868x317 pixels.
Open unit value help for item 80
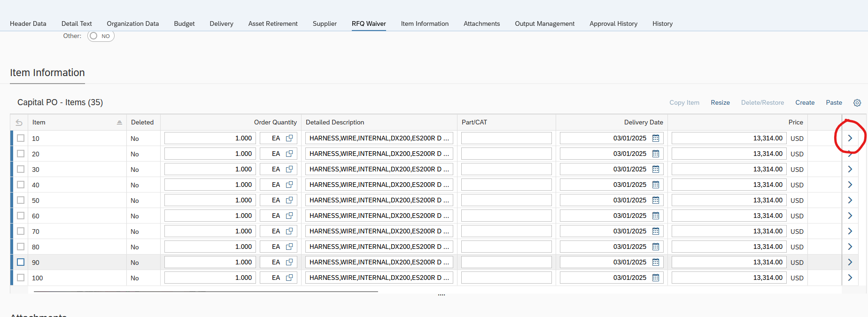coord(289,247)
